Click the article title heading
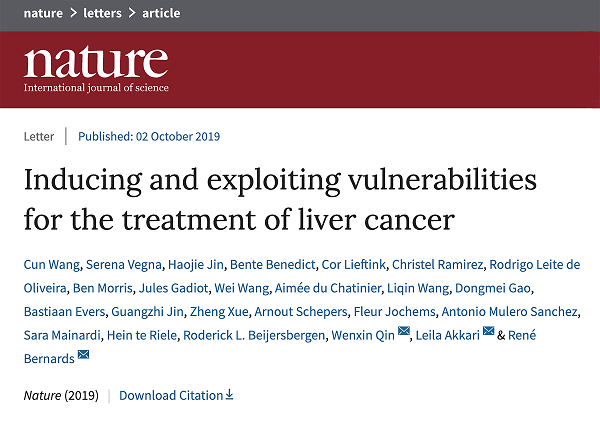 click(280, 199)
